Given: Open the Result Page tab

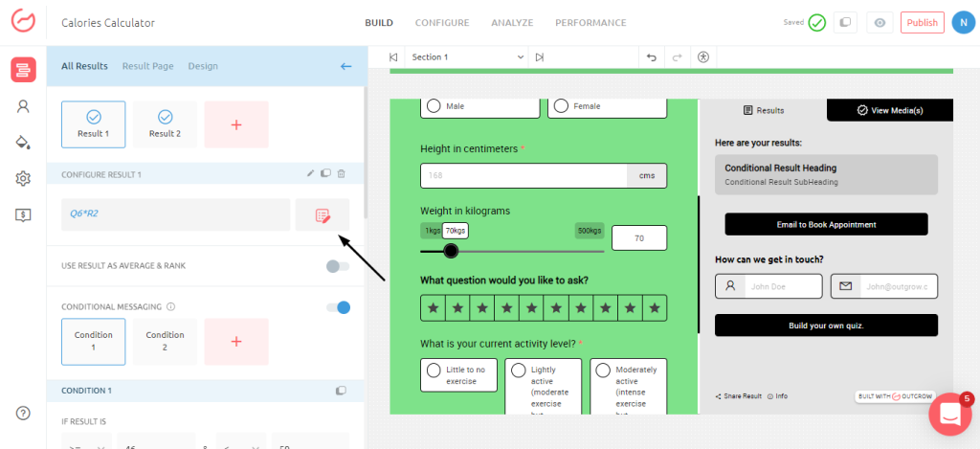Looking at the screenshot, I should [148, 66].
